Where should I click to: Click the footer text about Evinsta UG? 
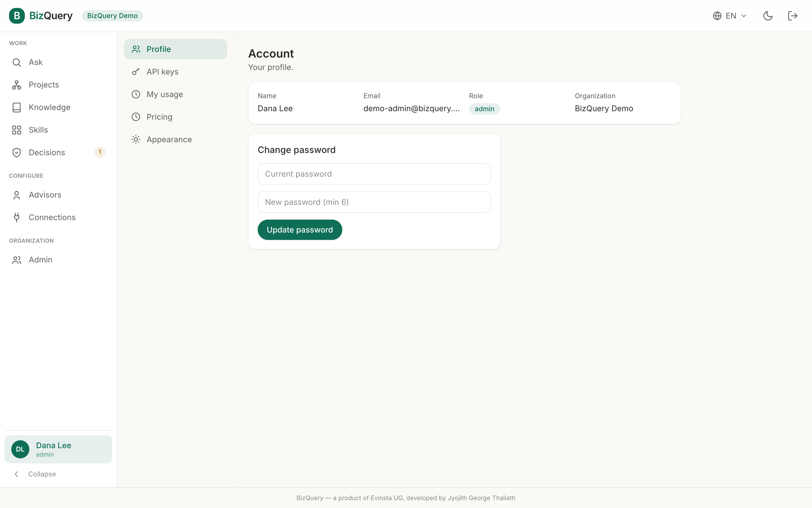406,498
